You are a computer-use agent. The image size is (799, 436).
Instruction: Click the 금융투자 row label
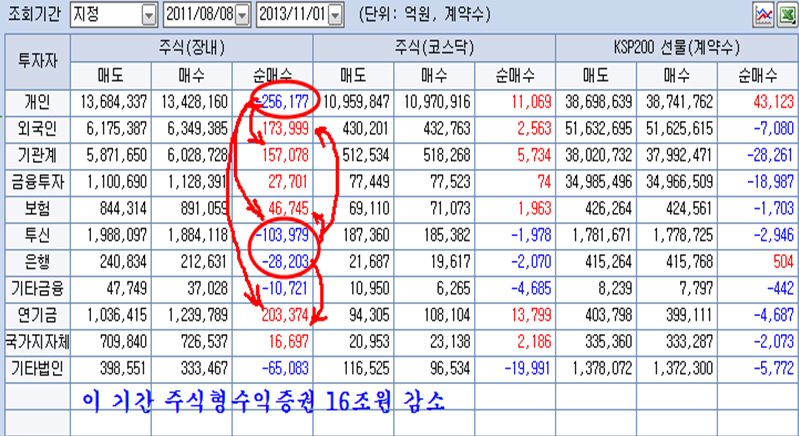(x=37, y=181)
